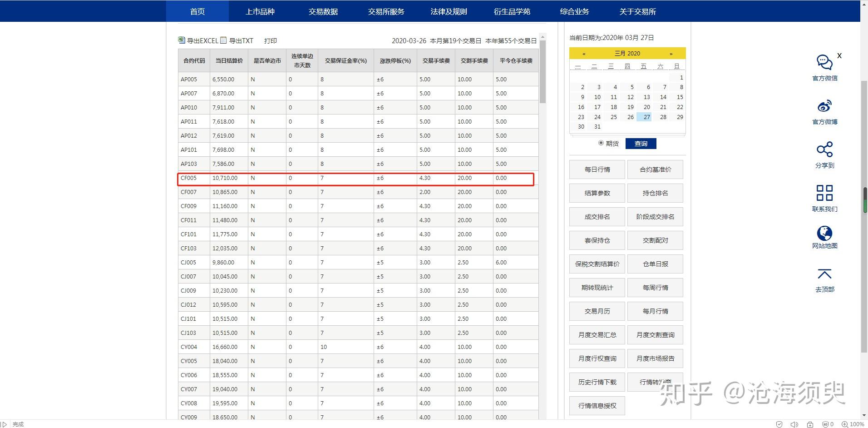The image size is (868, 428).
Task: Open the 关于交易所 menu
Action: (x=637, y=11)
